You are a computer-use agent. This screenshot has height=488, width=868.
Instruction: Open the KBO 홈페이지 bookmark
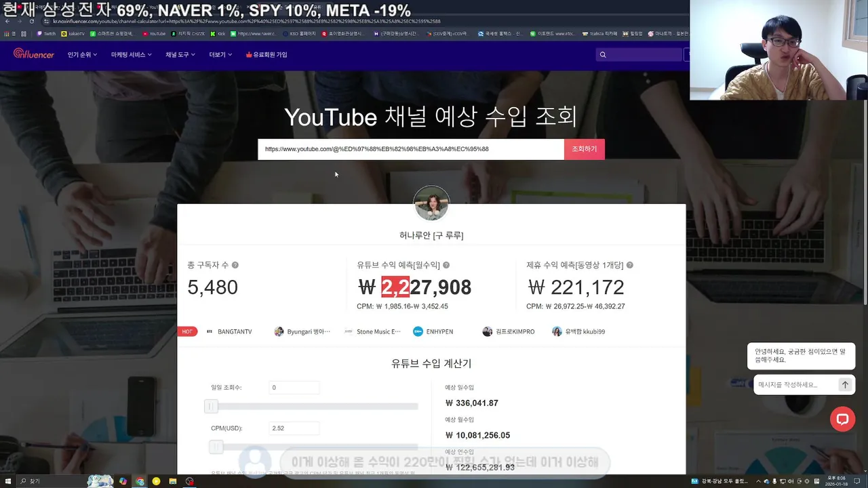click(x=300, y=33)
